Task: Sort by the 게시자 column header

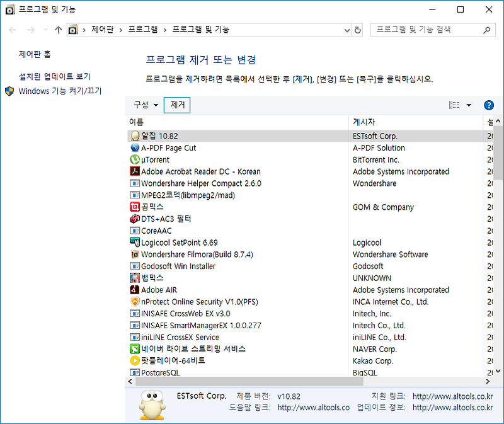Action: coord(364,122)
